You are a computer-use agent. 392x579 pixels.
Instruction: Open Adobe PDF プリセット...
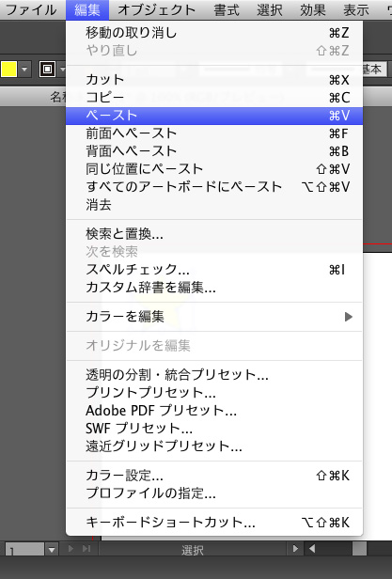pos(214,410)
